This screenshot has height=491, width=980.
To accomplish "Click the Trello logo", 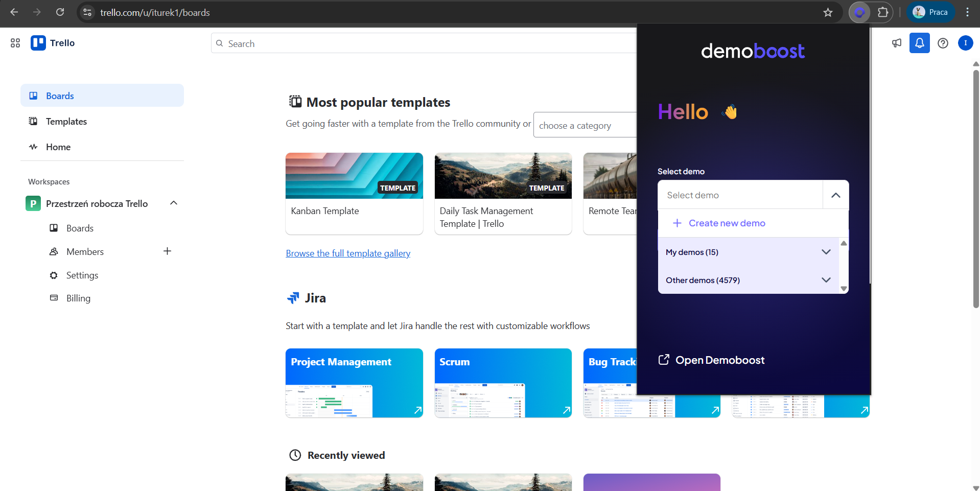I will tap(53, 43).
